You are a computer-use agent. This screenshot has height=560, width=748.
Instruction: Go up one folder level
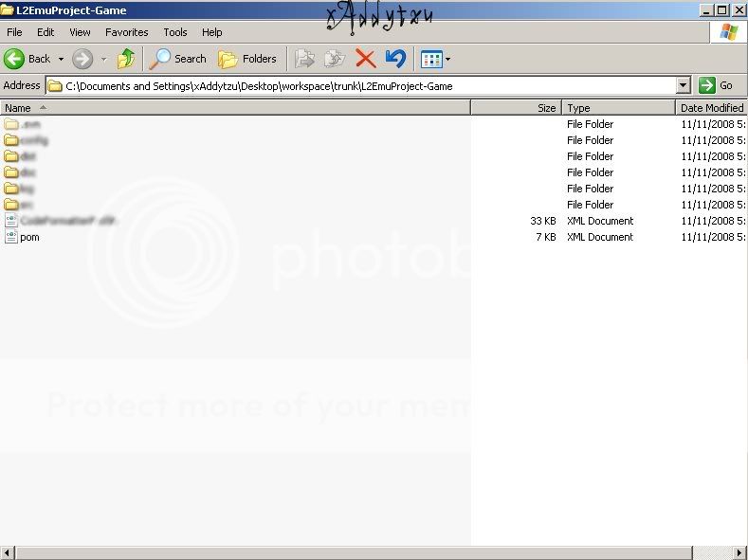[x=126, y=59]
